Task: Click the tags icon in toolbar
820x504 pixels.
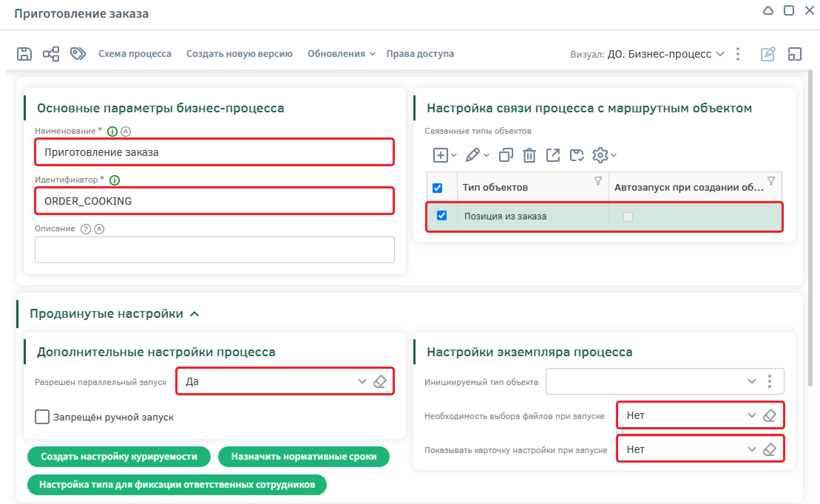Action: [x=78, y=54]
